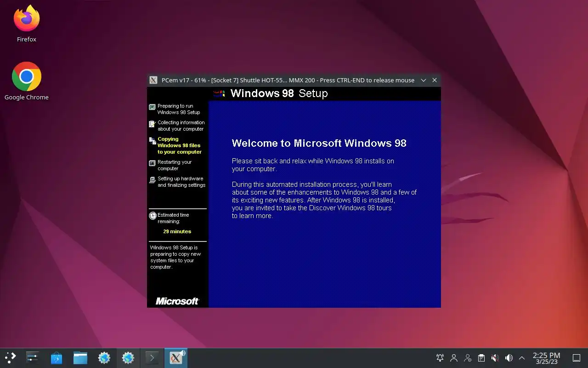Click the globe-gear icon beside the folder icon

[104, 358]
